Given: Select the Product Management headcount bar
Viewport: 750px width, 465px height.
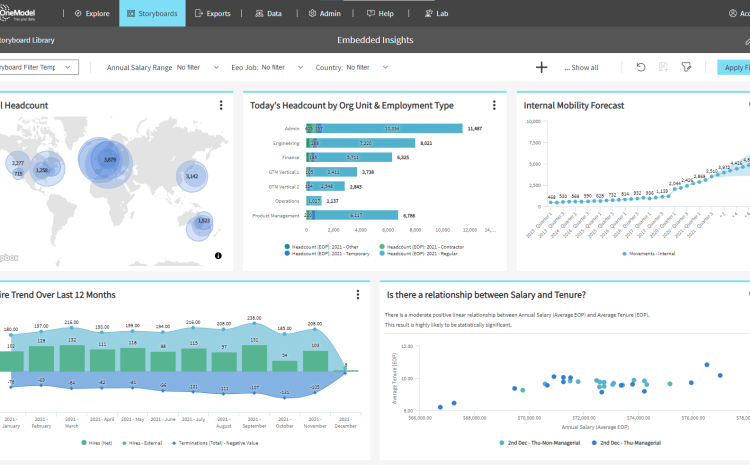Looking at the screenshot, I should tap(356, 215).
